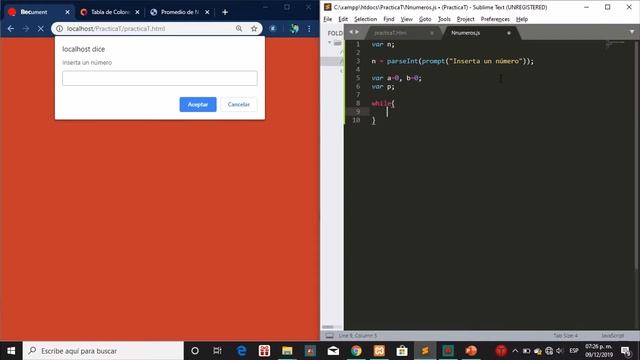Open the Preferences menu

click(495, 19)
